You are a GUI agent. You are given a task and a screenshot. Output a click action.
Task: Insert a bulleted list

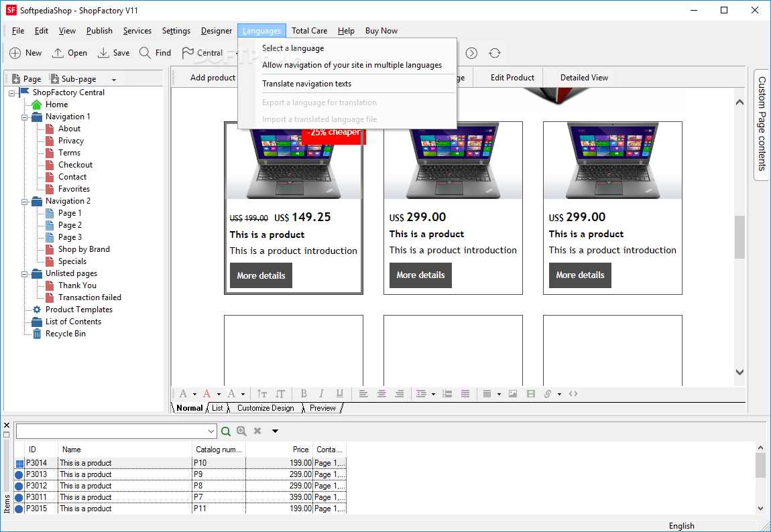pyautogui.click(x=465, y=394)
